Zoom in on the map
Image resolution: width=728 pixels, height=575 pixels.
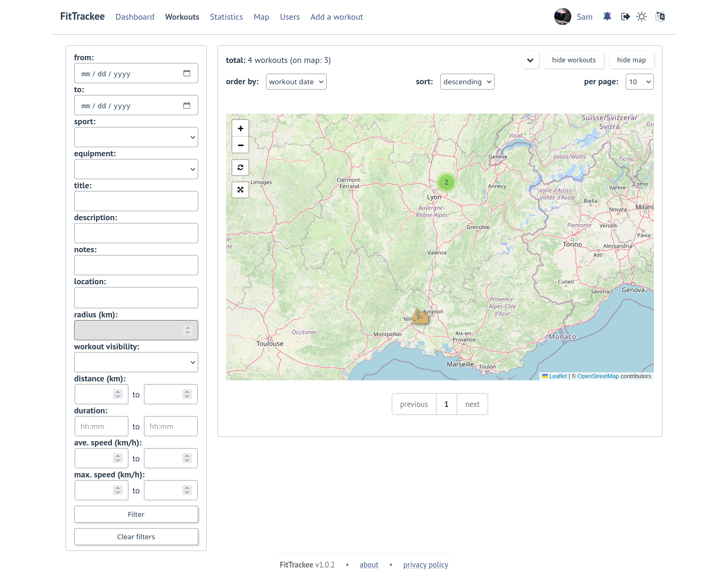point(240,128)
